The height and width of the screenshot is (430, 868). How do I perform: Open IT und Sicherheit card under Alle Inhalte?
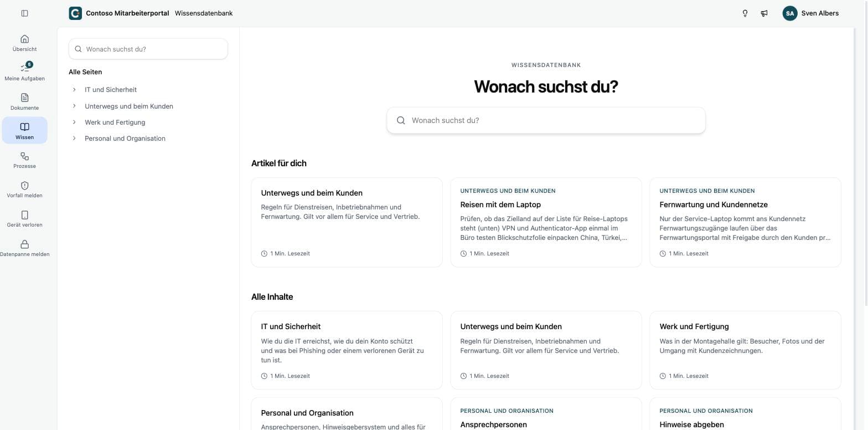[347, 350]
